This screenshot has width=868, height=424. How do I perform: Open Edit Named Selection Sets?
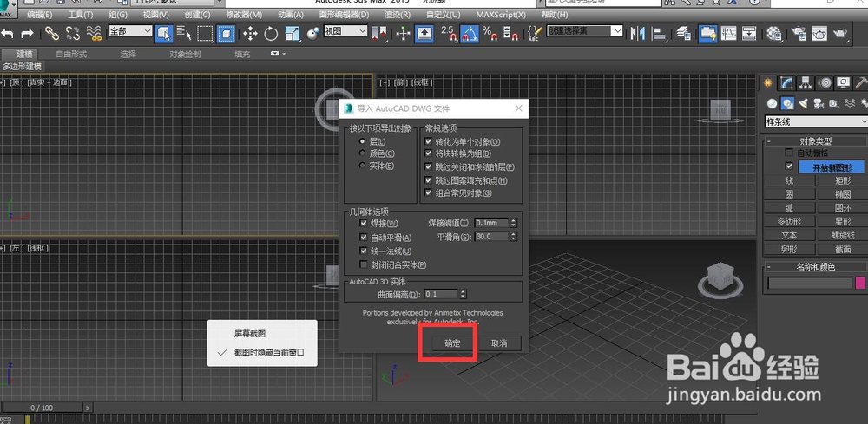click(534, 34)
